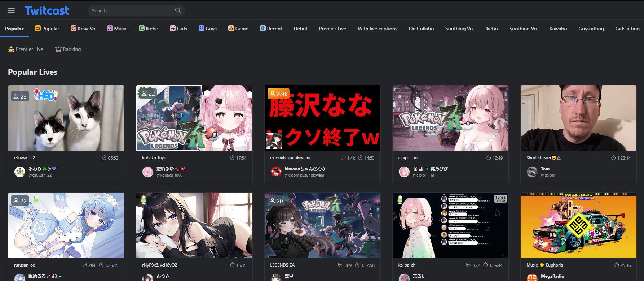The width and height of the screenshot is (644, 281).
Task: Click the kohaku_fuyu stream title
Action: (154, 158)
